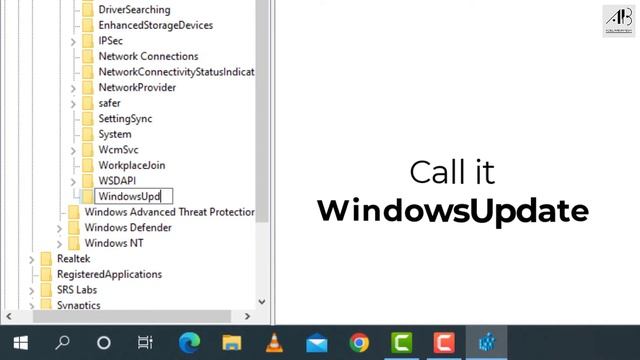Select the NetworkConnectivityStatusIndicat key label
Viewport: 640px width, 360px height.
176,72
